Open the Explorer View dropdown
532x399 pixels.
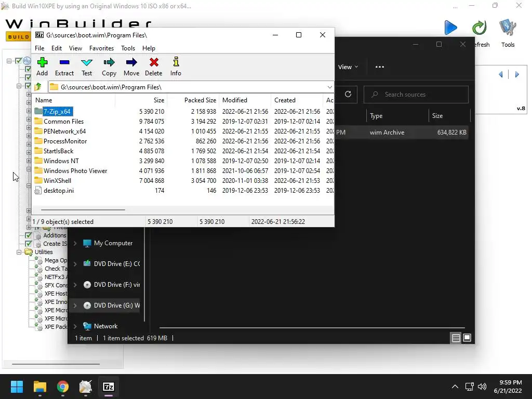pos(348,67)
